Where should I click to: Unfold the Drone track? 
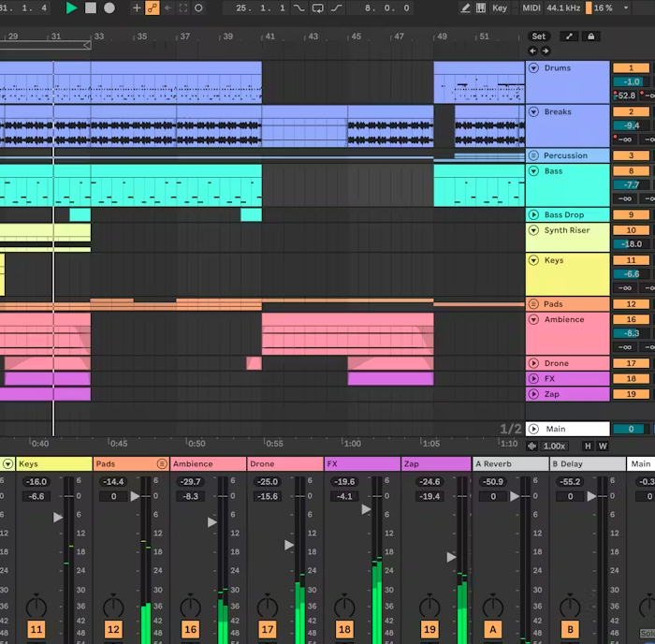[534, 363]
